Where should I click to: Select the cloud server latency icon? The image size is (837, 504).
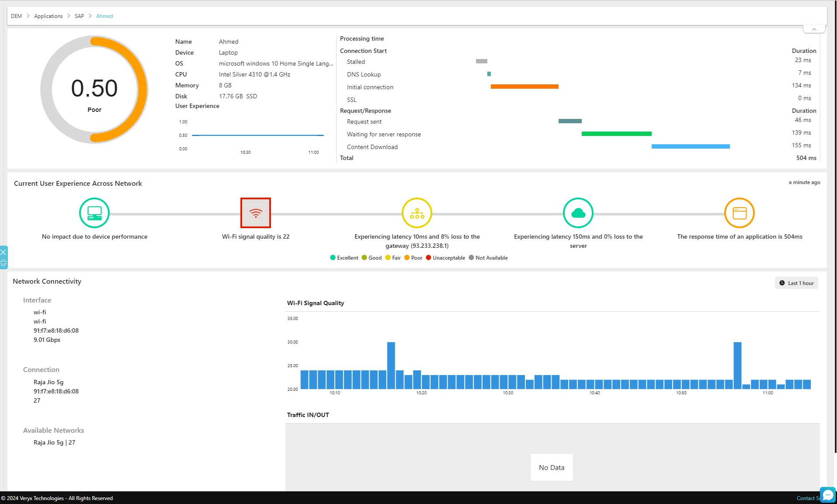[x=578, y=213]
